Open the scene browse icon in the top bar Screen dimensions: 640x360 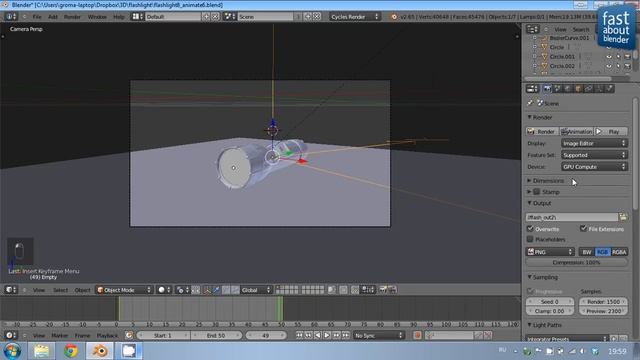pyautogui.click(x=230, y=16)
